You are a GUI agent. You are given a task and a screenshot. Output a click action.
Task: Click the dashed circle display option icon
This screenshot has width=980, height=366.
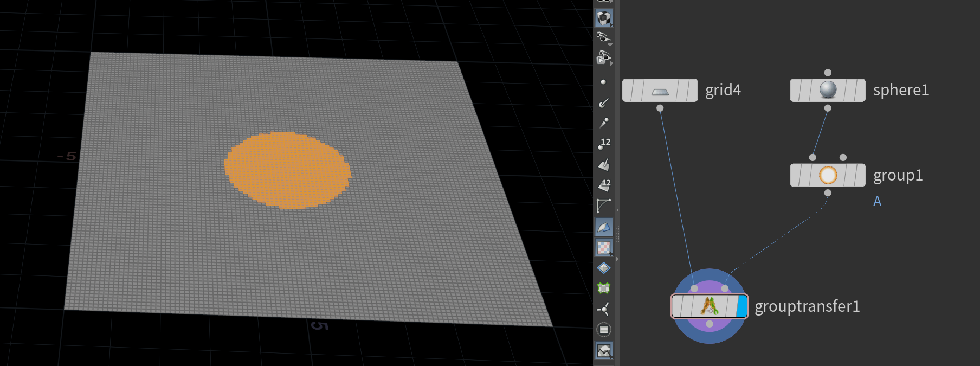point(604,330)
